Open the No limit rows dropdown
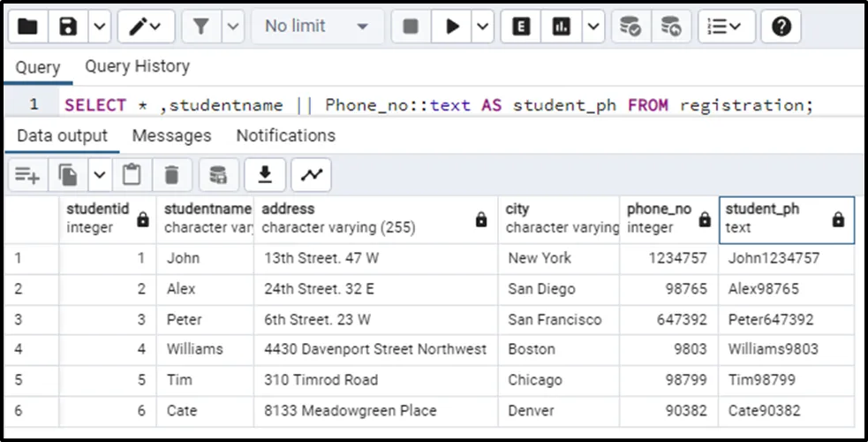Viewport: 868px width, 442px height. 317,27
